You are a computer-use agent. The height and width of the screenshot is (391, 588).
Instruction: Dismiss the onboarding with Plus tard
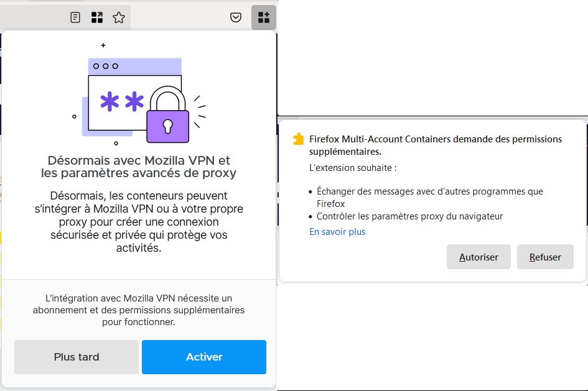(x=77, y=357)
